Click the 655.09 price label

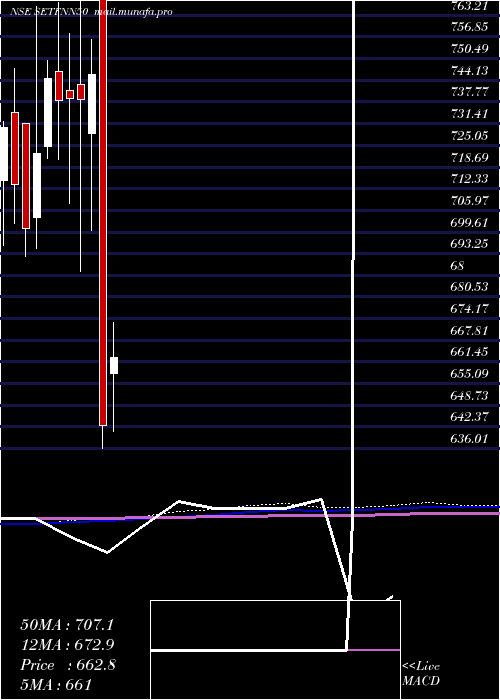(469, 373)
